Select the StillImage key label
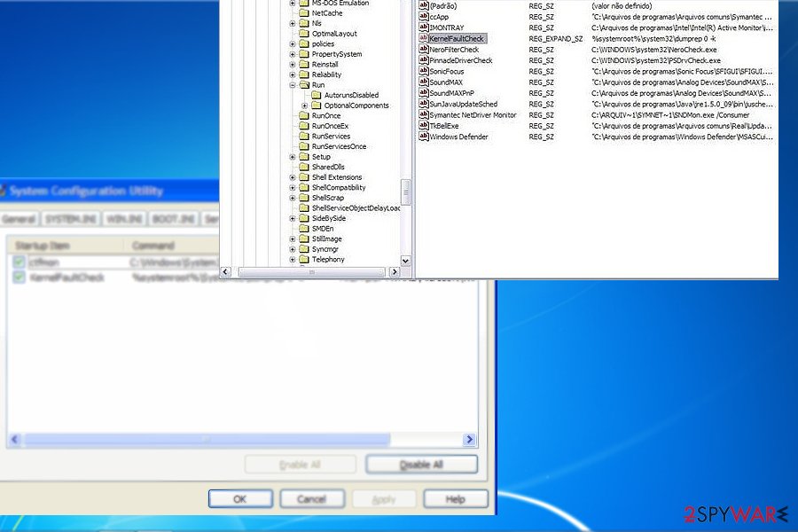This screenshot has width=798, height=532. [x=326, y=239]
